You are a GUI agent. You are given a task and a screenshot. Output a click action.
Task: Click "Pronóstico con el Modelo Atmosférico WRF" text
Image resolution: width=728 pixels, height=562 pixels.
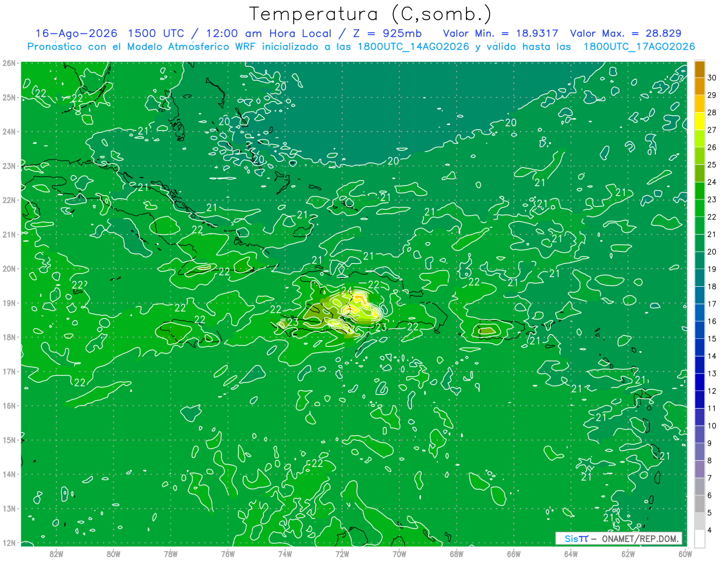tap(141, 47)
